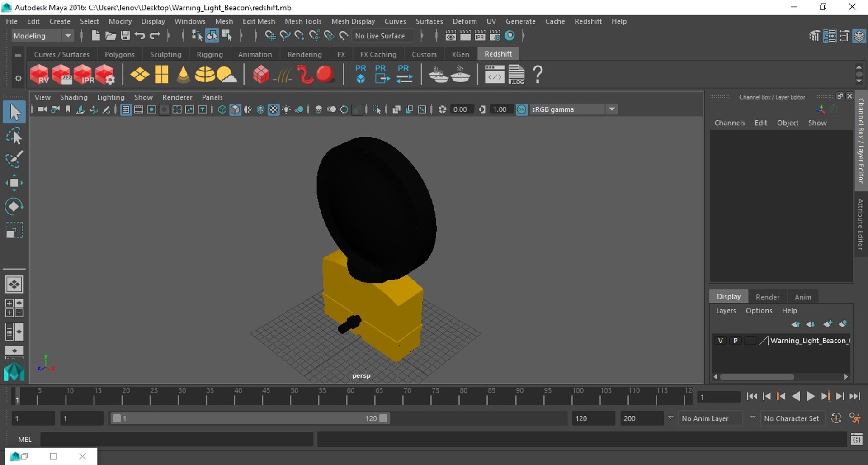Select the Move tool in toolbox
The width and height of the screenshot is (868, 465).
point(14,183)
